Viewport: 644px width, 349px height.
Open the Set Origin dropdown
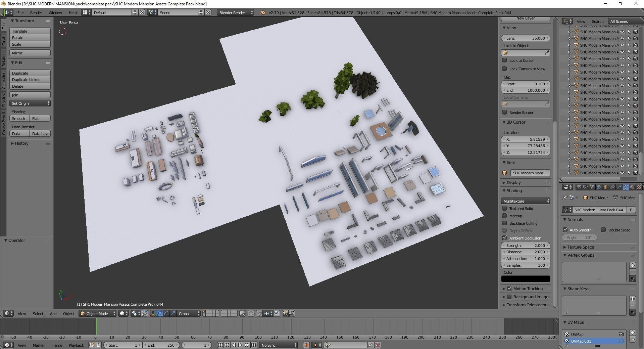click(30, 103)
